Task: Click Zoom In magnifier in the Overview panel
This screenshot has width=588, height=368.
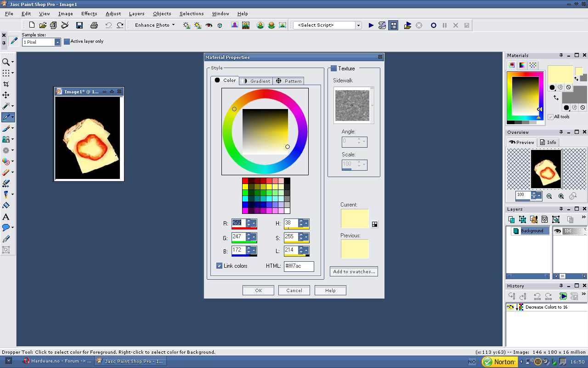Action: [x=561, y=196]
